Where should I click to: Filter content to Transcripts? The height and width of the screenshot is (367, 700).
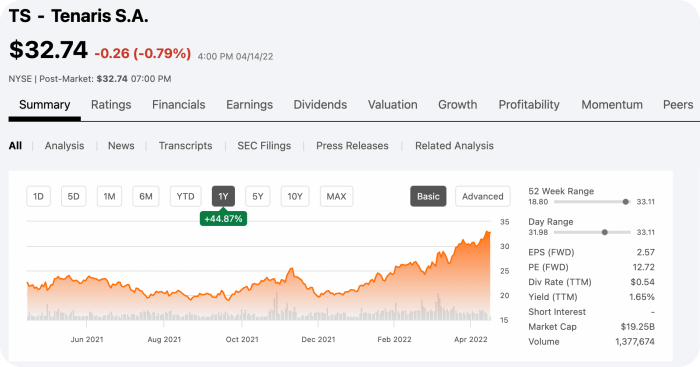[x=186, y=146]
